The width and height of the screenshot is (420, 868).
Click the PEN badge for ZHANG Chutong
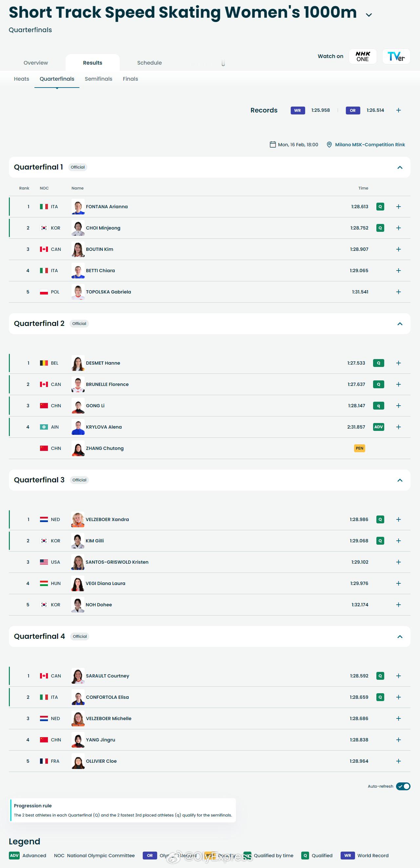(359, 448)
